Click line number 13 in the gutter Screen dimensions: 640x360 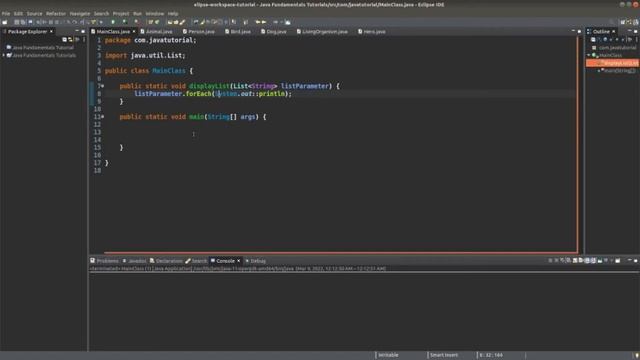coord(97,132)
